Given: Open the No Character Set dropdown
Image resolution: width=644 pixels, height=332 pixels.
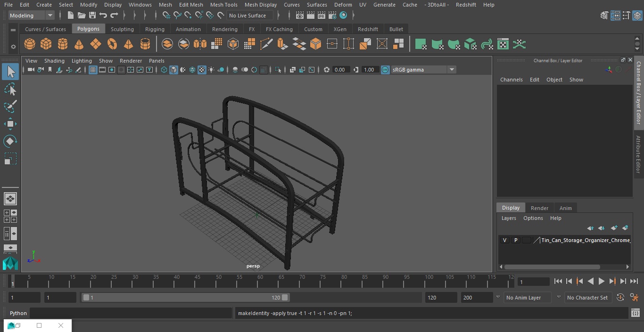Looking at the screenshot, I should [x=587, y=298].
